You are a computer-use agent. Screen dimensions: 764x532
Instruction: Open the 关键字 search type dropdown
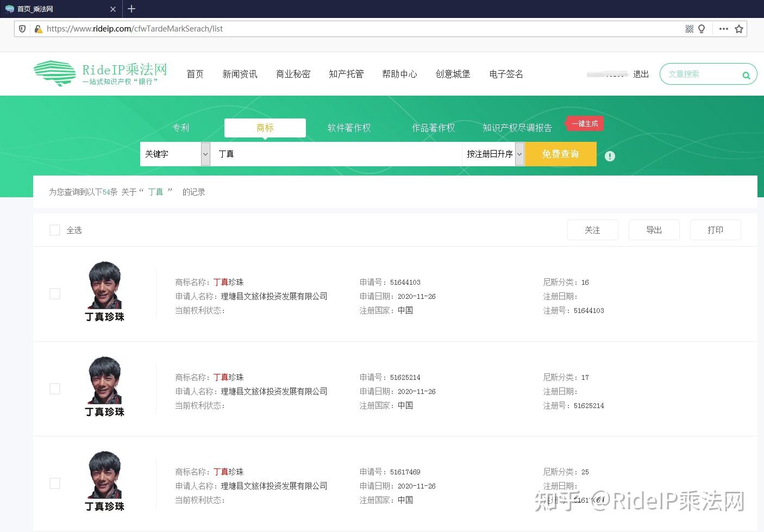(x=175, y=154)
